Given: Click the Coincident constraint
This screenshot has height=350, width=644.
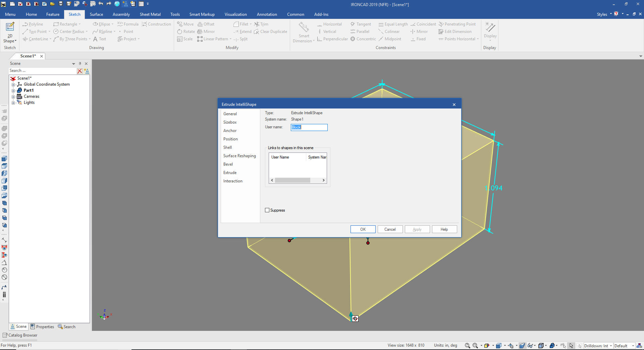Looking at the screenshot, I should click(x=423, y=24).
